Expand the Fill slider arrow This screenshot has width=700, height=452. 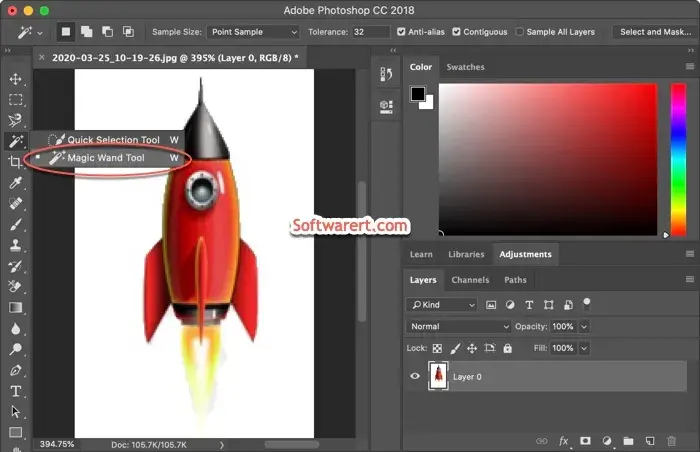584,348
